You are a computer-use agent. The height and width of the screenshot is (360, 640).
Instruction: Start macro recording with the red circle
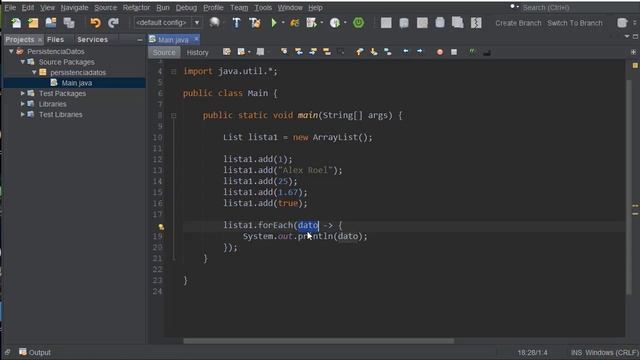pyautogui.click(x=440, y=52)
